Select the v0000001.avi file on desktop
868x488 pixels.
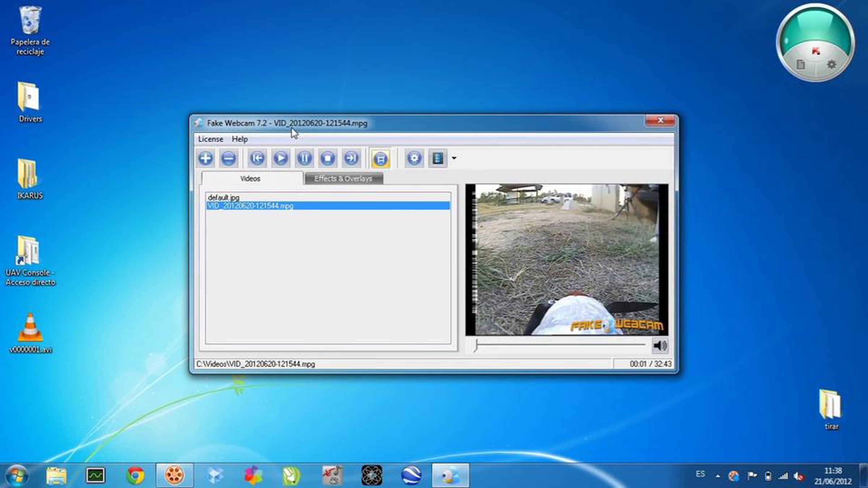click(x=30, y=333)
